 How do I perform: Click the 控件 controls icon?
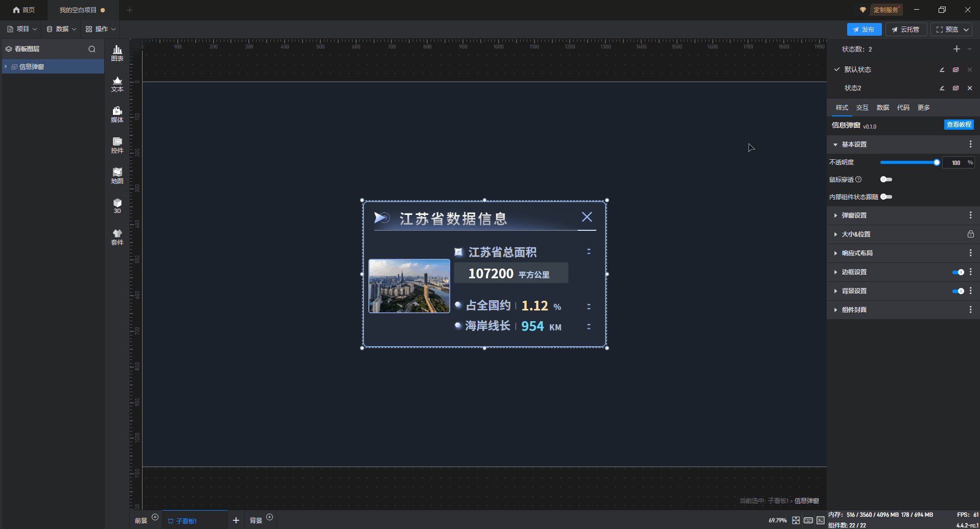117,145
